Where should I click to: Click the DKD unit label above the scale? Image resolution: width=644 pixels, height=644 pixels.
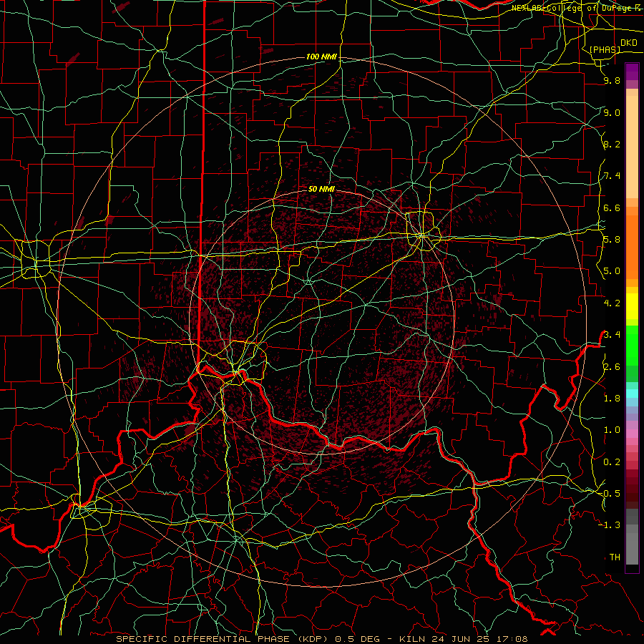click(x=628, y=43)
